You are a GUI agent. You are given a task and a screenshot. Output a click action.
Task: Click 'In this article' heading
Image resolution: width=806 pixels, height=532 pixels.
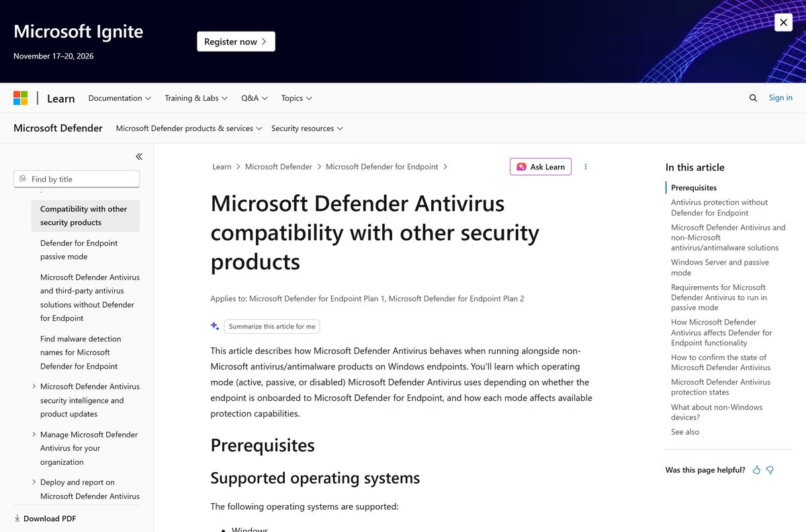(695, 167)
